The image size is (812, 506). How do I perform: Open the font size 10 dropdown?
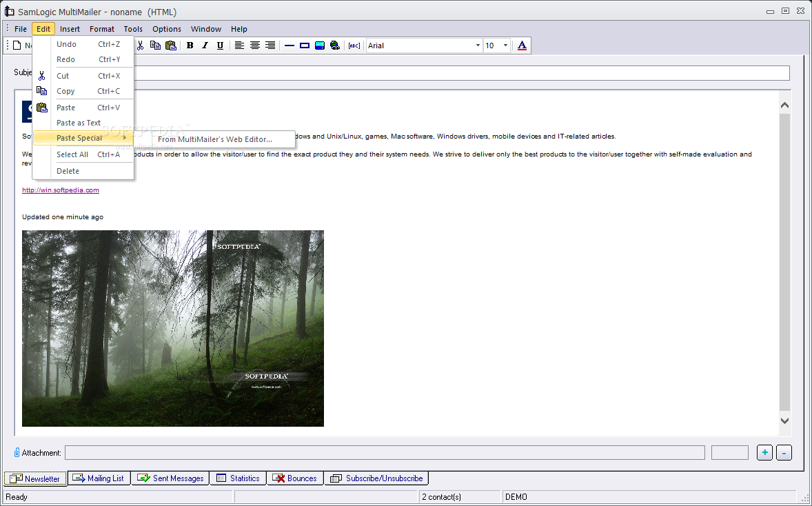(x=505, y=45)
